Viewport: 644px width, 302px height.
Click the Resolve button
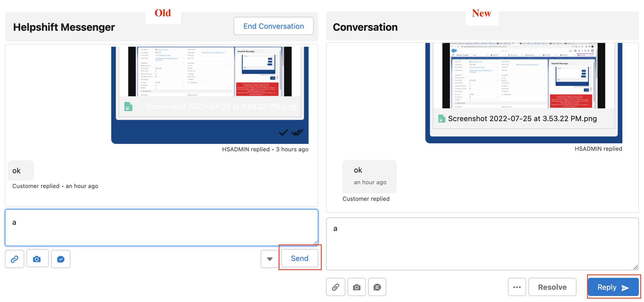click(x=552, y=287)
